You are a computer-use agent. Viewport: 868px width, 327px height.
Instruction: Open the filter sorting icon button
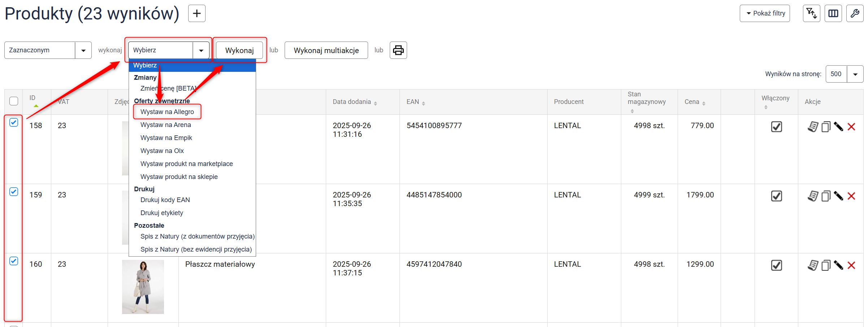click(x=811, y=14)
